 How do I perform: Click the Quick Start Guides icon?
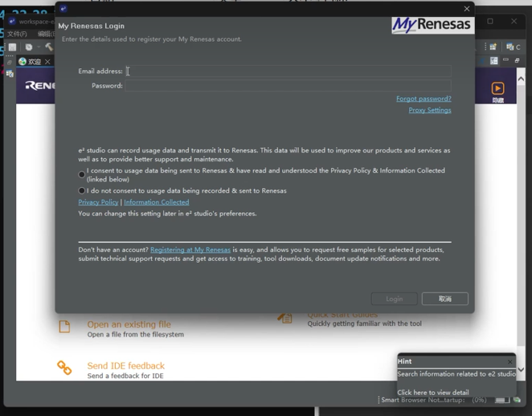pyautogui.click(x=285, y=318)
